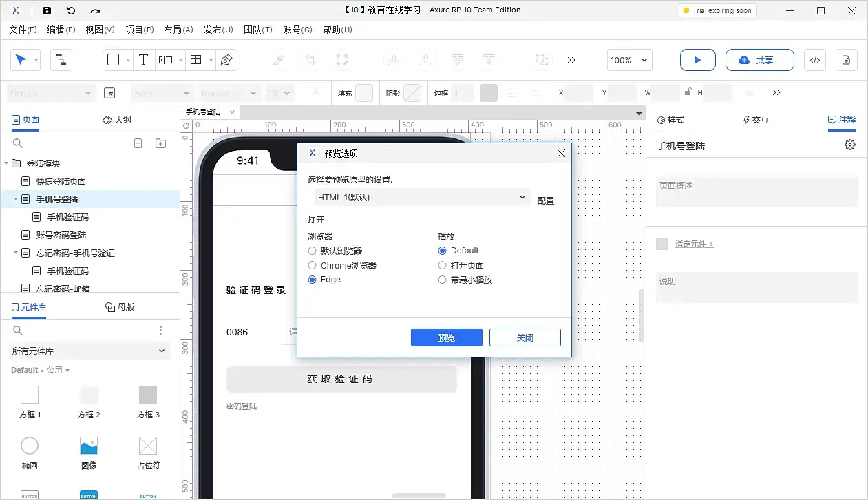Open the 100% zoom level dropdown
The height and width of the screenshot is (500, 868).
628,60
